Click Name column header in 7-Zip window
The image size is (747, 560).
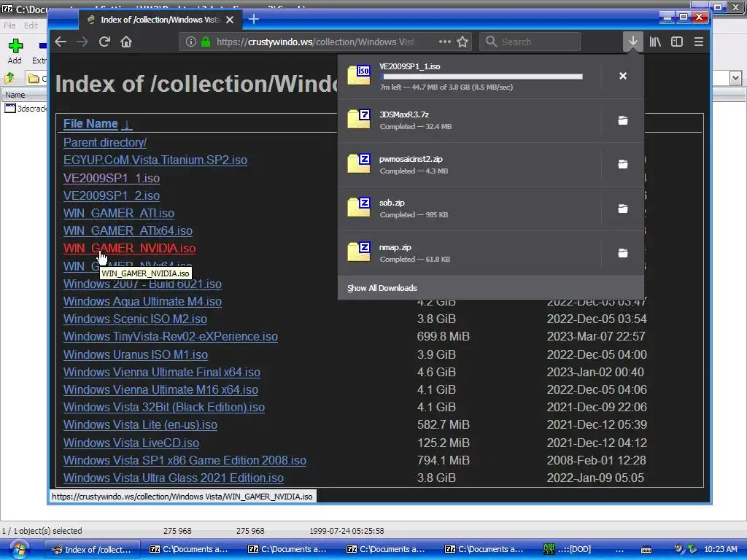24,95
